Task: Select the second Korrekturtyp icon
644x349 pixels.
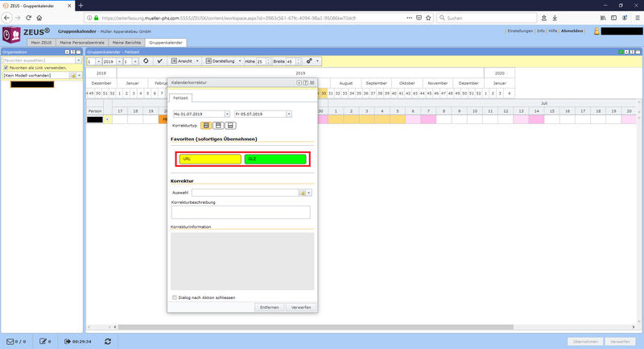Action: tap(218, 126)
